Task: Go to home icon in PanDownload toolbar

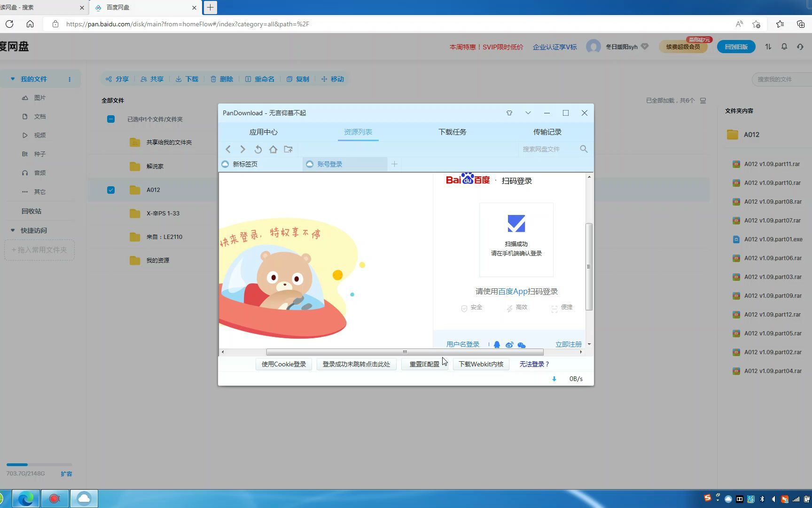Action: coord(273,149)
